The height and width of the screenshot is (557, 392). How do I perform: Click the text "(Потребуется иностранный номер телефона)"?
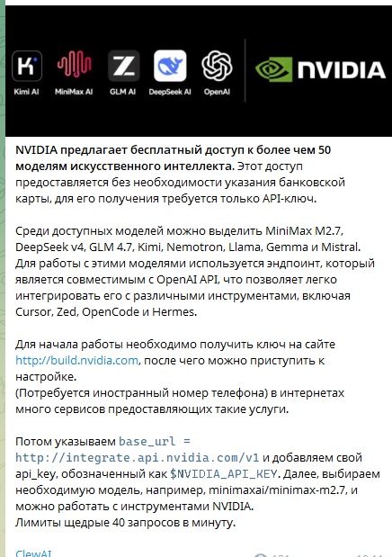141,393
